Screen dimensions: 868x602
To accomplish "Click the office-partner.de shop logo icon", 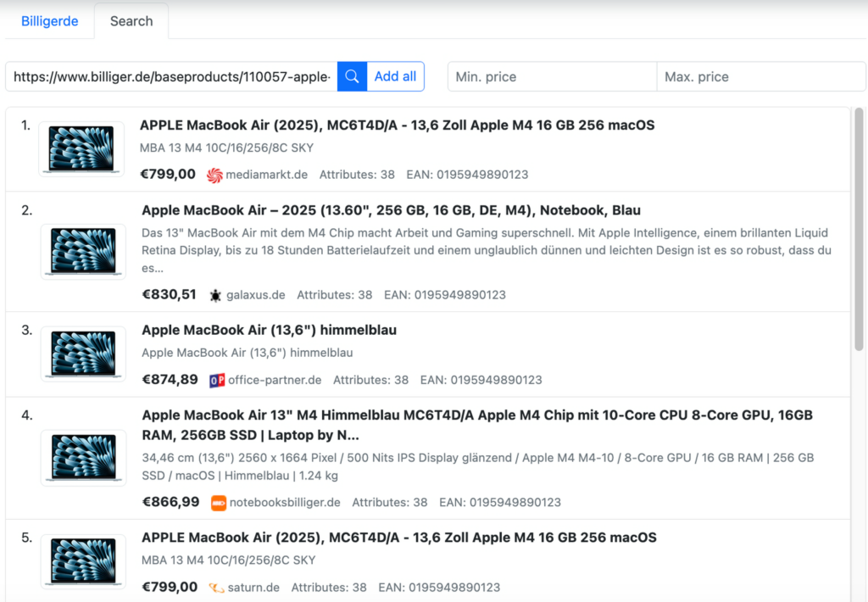I will (x=217, y=380).
